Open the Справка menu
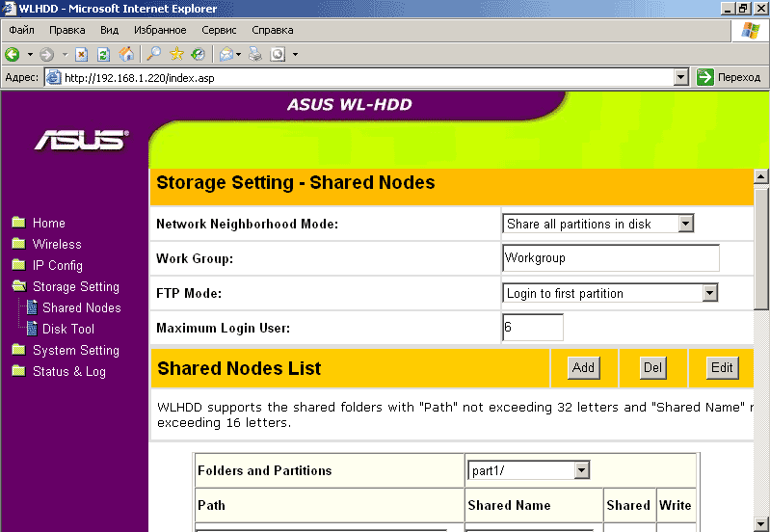770x532 pixels. coord(273,30)
